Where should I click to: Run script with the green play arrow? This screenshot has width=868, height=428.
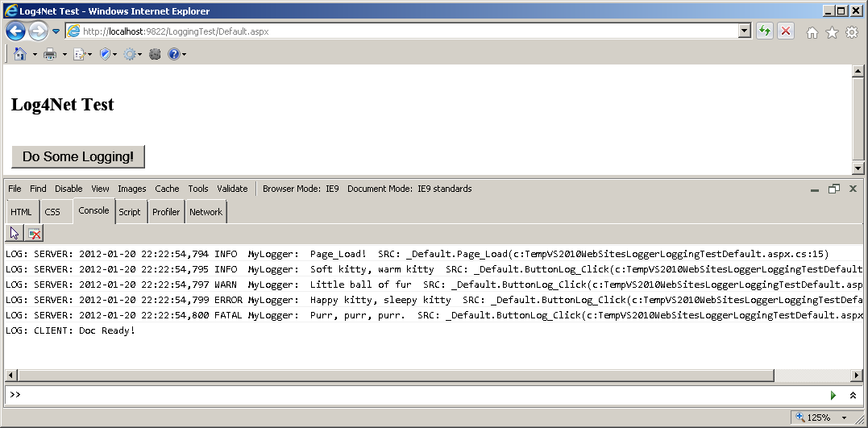pyautogui.click(x=833, y=395)
